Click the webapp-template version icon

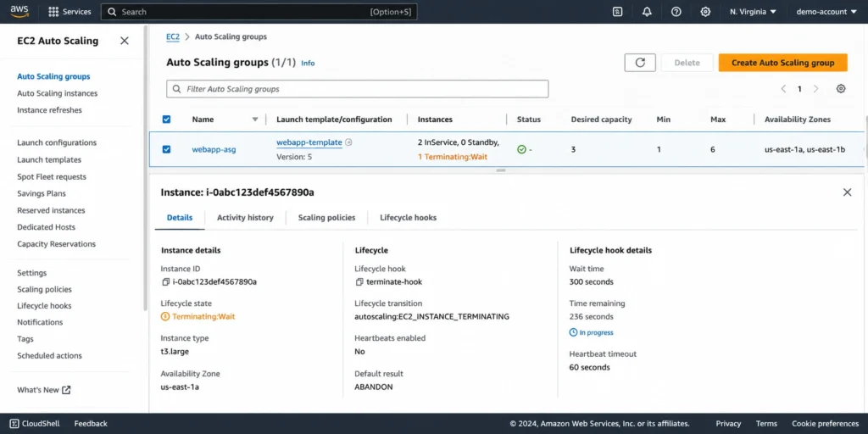pos(348,142)
